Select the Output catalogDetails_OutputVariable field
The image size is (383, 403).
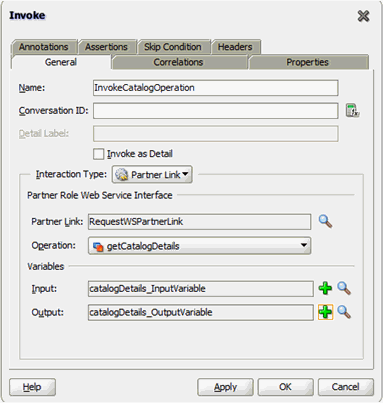coord(201,312)
